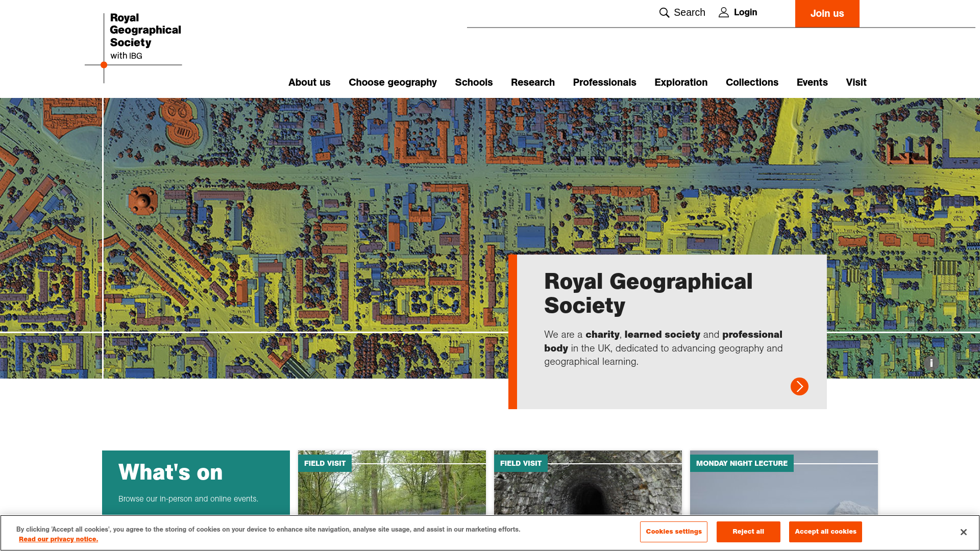
Task: Open the woodland Field Visit event card
Action: 392,483
